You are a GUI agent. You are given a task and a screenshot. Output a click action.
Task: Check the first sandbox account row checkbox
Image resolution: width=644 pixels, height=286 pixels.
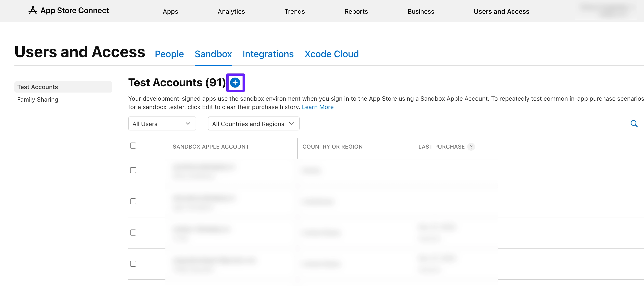133,170
